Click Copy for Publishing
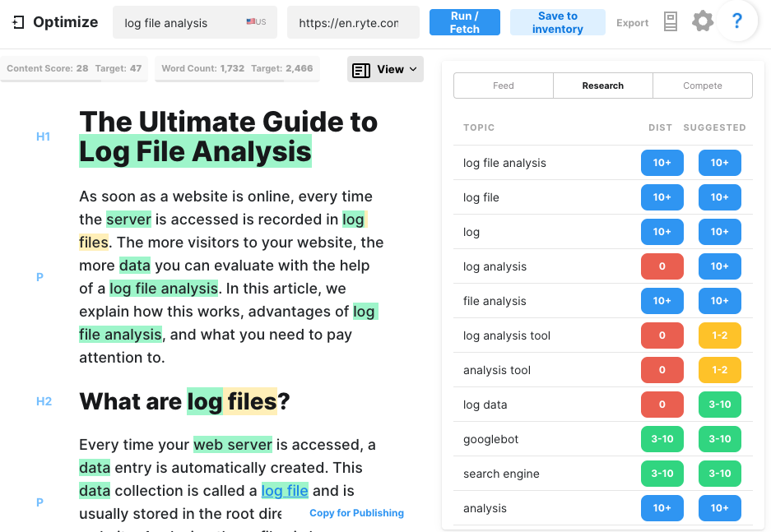771x532 pixels. pyautogui.click(x=356, y=513)
